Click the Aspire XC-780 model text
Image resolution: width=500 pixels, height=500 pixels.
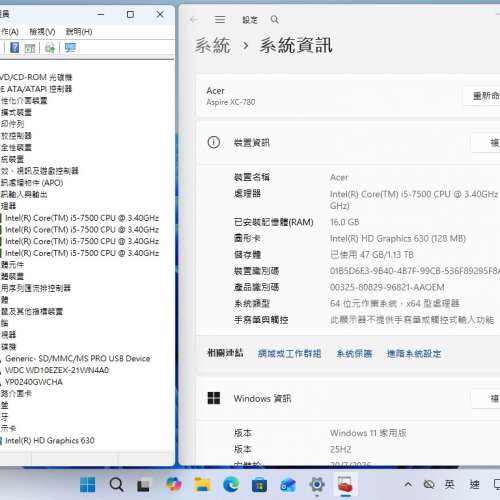(x=231, y=102)
